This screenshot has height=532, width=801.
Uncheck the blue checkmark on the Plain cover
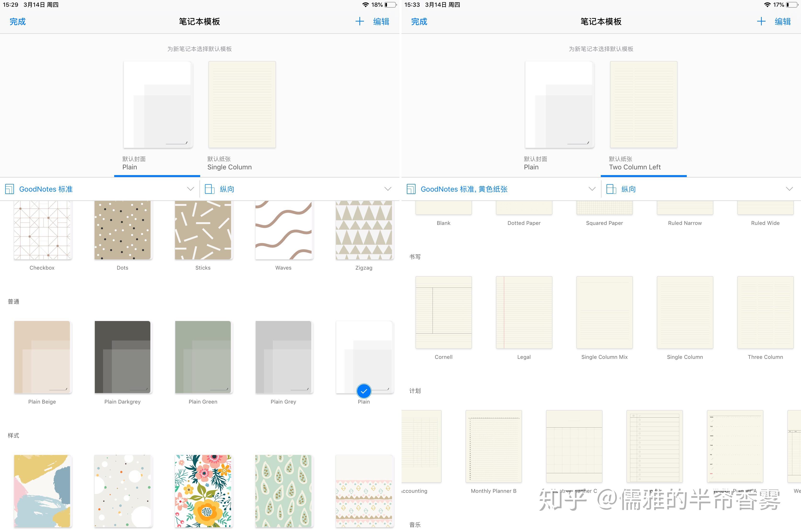[364, 391]
